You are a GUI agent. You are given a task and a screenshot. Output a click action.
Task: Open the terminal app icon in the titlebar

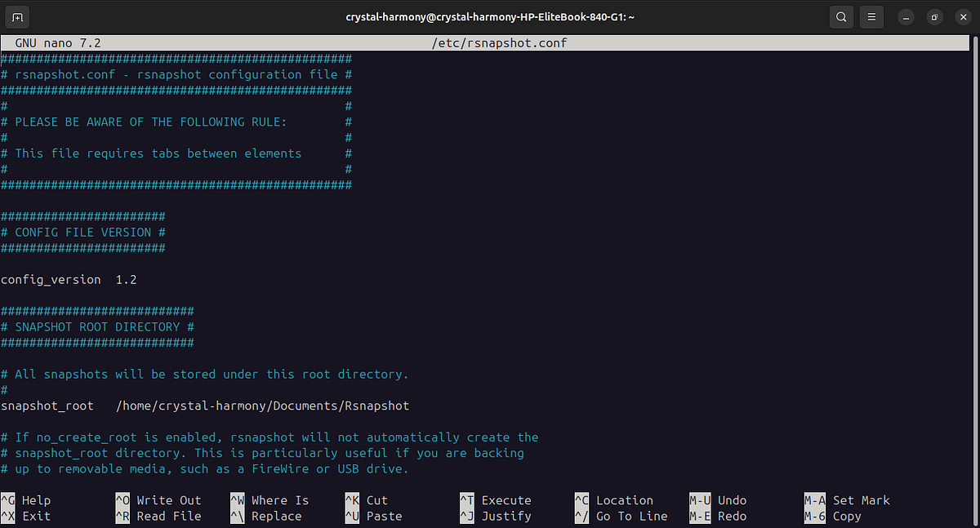tap(17, 16)
